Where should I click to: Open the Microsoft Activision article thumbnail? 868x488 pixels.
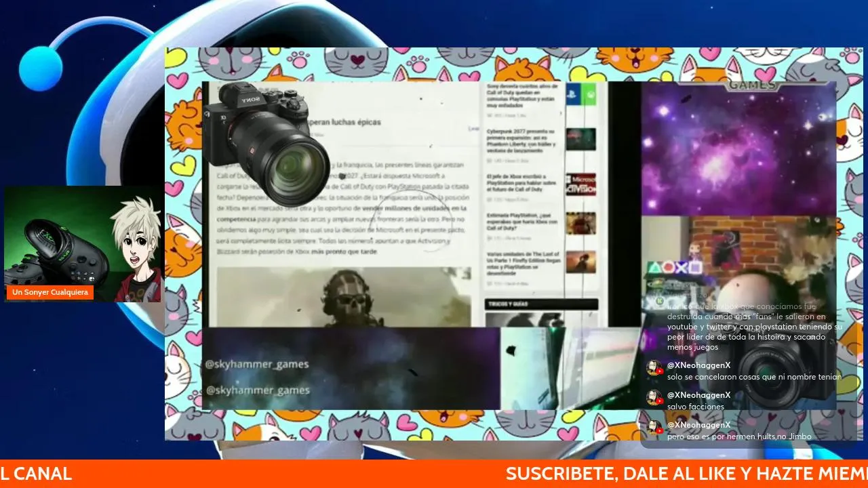tap(581, 184)
